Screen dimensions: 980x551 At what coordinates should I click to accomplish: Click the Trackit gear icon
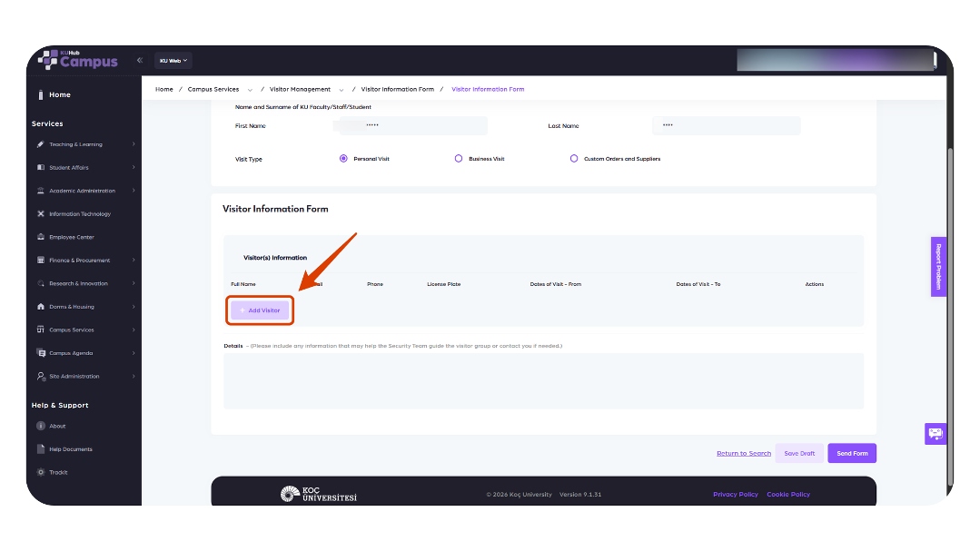(41, 472)
